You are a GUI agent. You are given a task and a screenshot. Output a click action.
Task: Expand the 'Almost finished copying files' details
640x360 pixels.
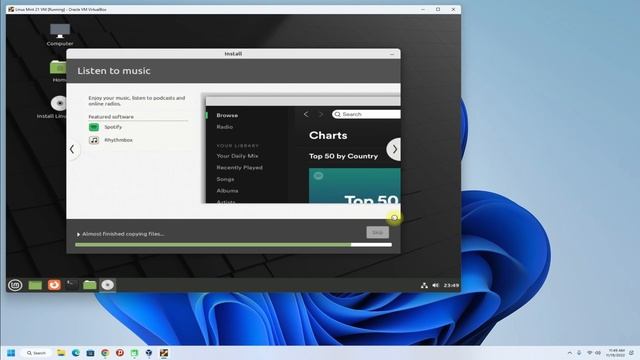tap(78, 234)
